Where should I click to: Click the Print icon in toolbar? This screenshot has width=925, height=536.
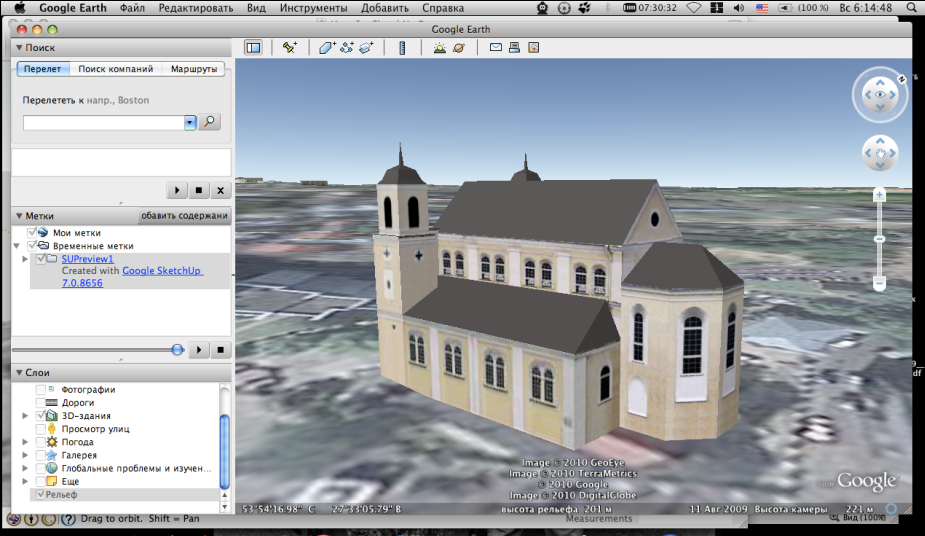click(514, 47)
